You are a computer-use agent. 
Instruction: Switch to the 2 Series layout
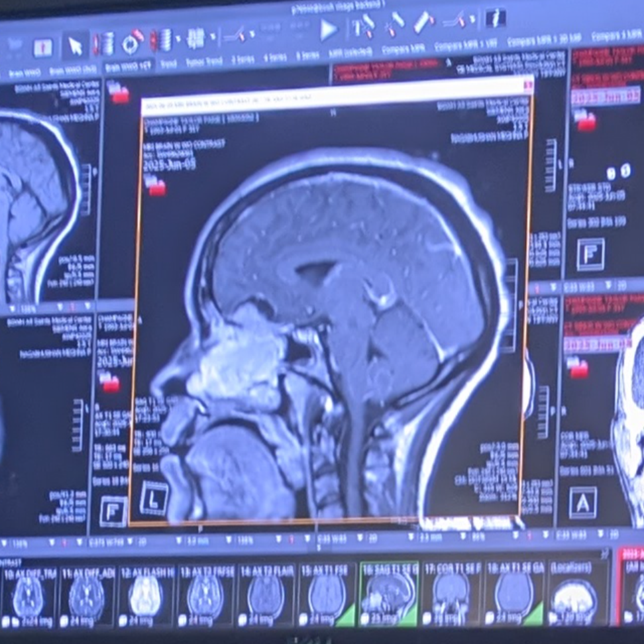[x=243, y=60]
